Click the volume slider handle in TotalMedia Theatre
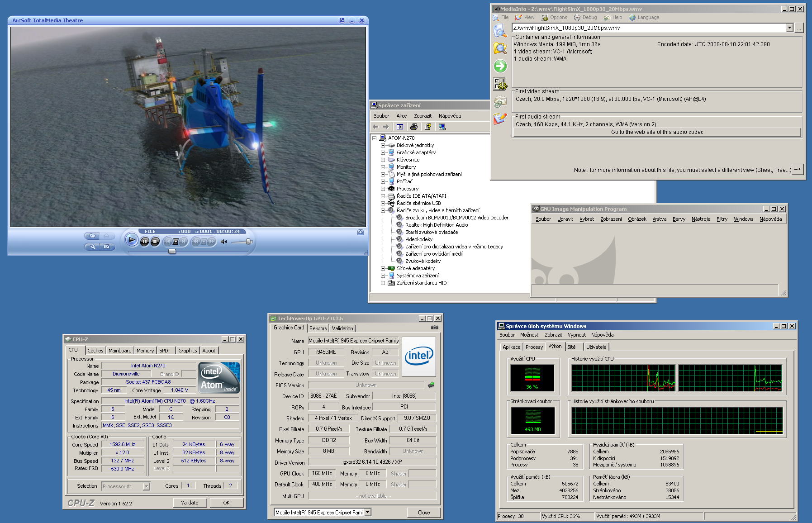 coord(248,241)
